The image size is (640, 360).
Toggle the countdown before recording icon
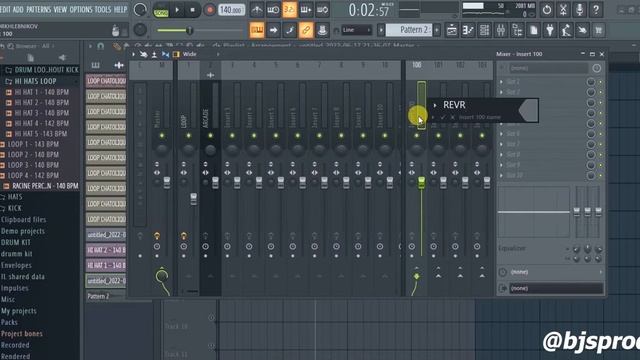coord(289,10)
